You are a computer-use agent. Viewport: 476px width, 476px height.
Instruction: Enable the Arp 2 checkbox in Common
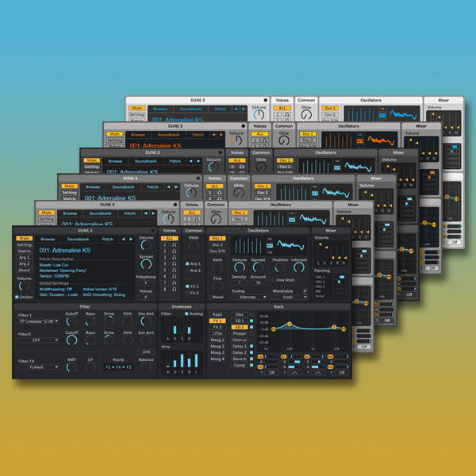pos(187,271)
